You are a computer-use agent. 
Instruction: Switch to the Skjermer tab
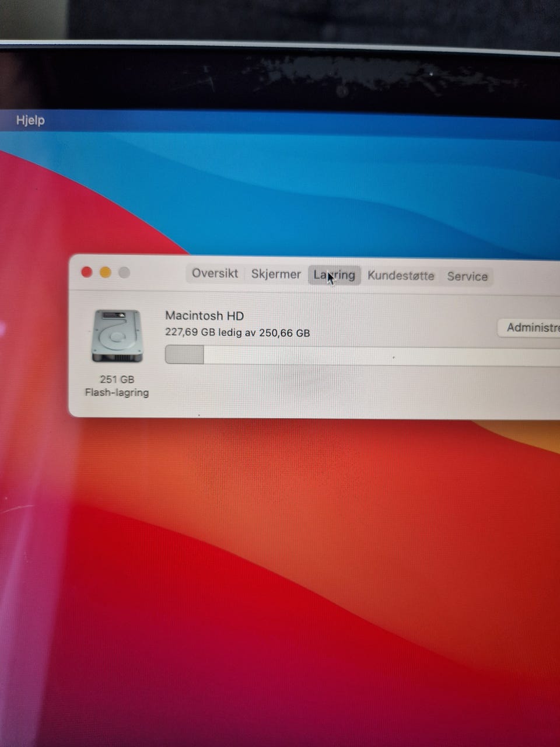[276, 274]
